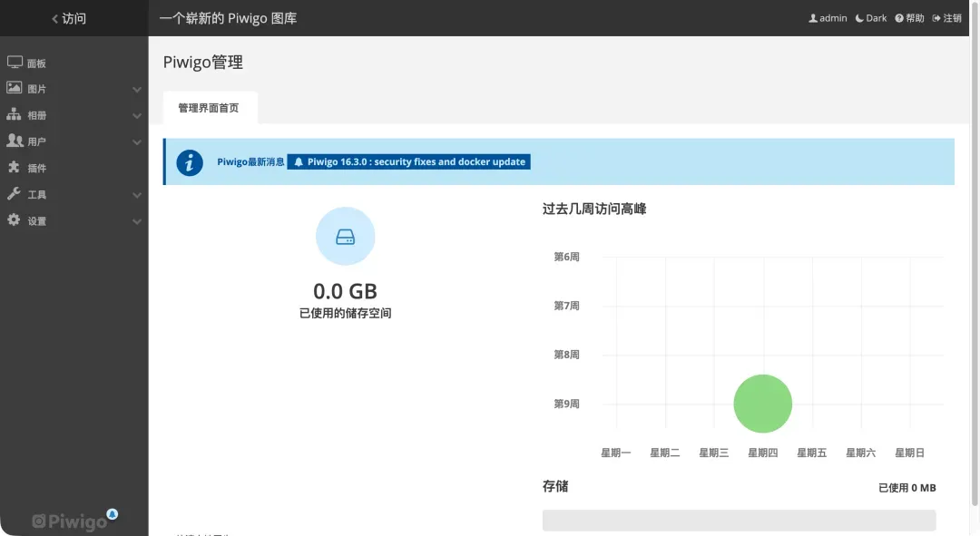Expand the 设置 menu chevron

137,221
